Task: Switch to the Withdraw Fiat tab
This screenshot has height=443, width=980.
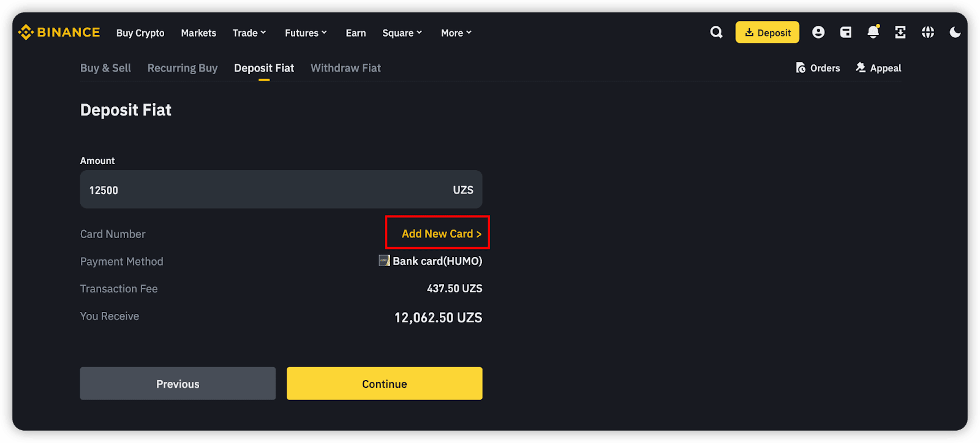Action: pos(345,68)
